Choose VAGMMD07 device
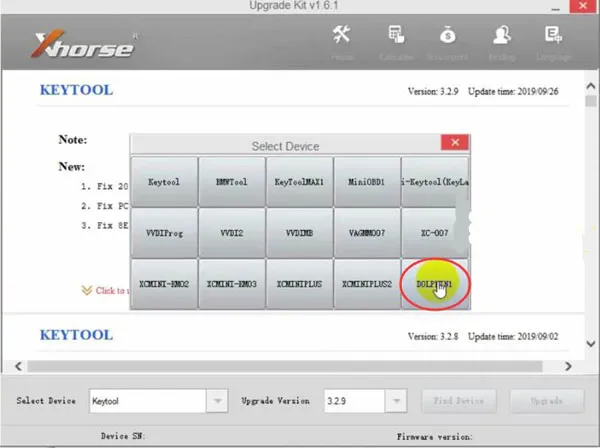Image resolution: width=600 pixels, height=448 pixels. (367, 233)
